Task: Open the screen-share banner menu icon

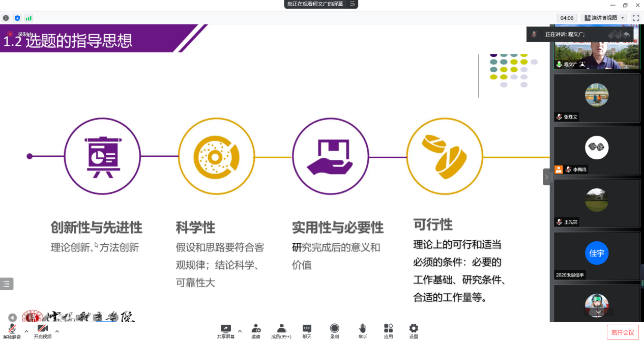Action: [x=352, y=4]
